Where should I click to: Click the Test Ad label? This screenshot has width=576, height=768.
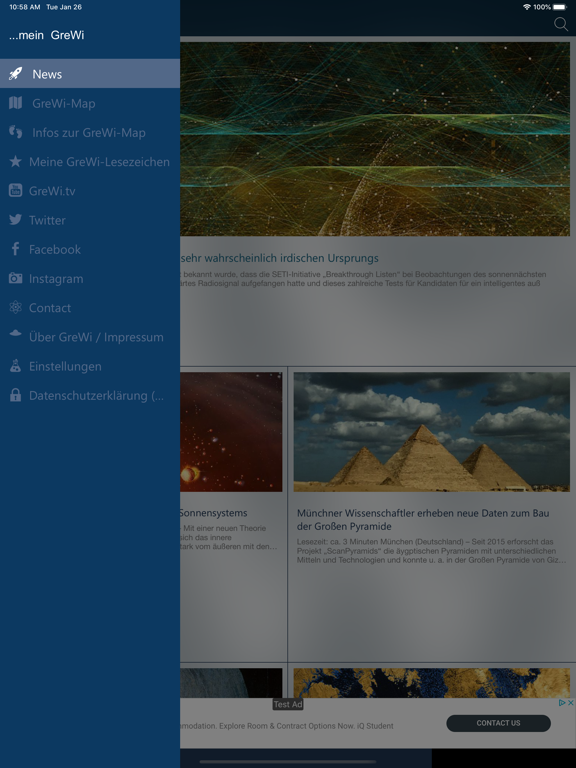288,704
